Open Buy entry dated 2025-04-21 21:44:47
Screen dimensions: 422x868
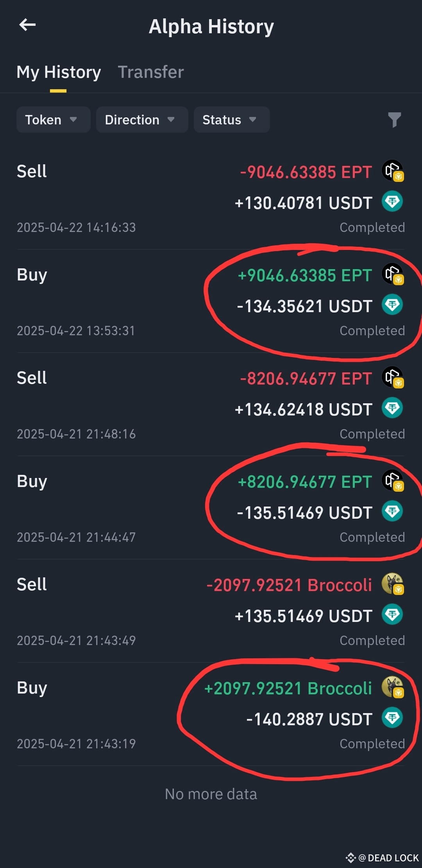[211, 508]
